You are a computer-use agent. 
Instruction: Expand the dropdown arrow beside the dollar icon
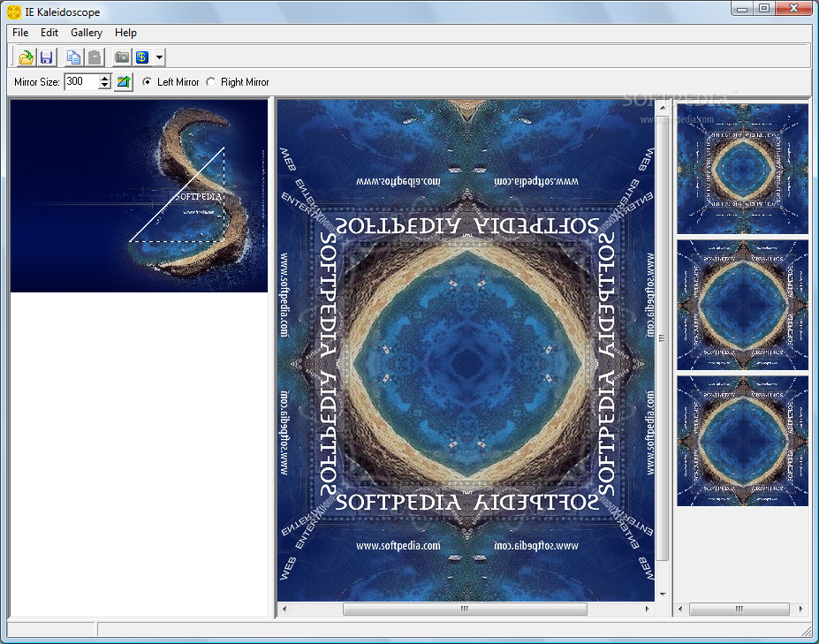(159, 57)
